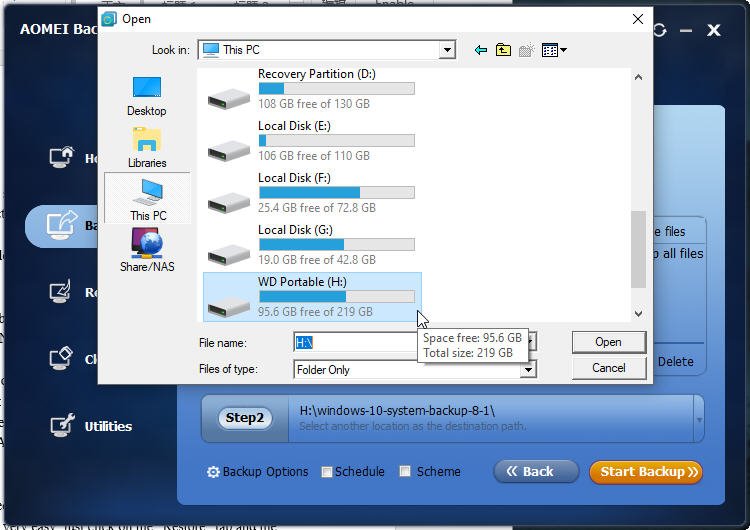The height and width of the screenshot is (530, 750).
Task: Click the drive list scroll down arrow
Action: [638, 314]
